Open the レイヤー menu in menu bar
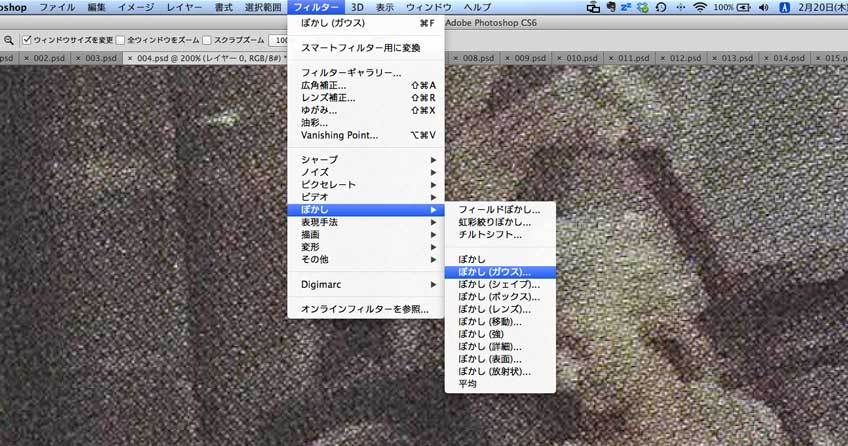 coord(183,8)
